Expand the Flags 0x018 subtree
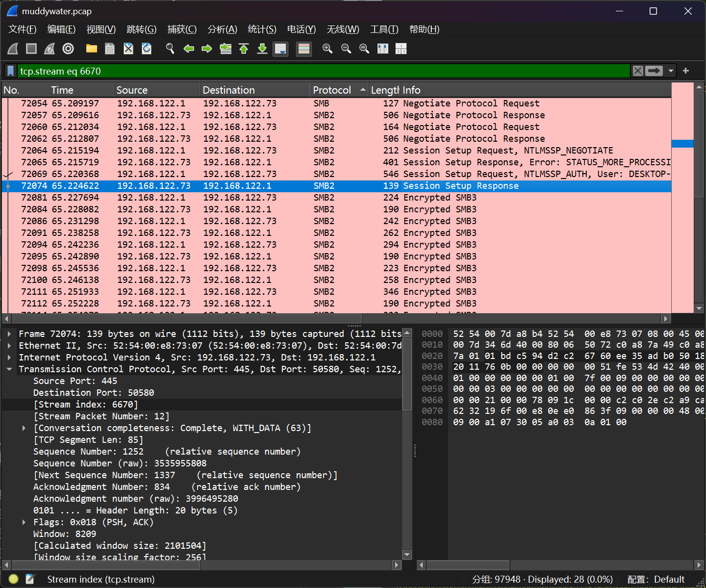 [24, 522]
